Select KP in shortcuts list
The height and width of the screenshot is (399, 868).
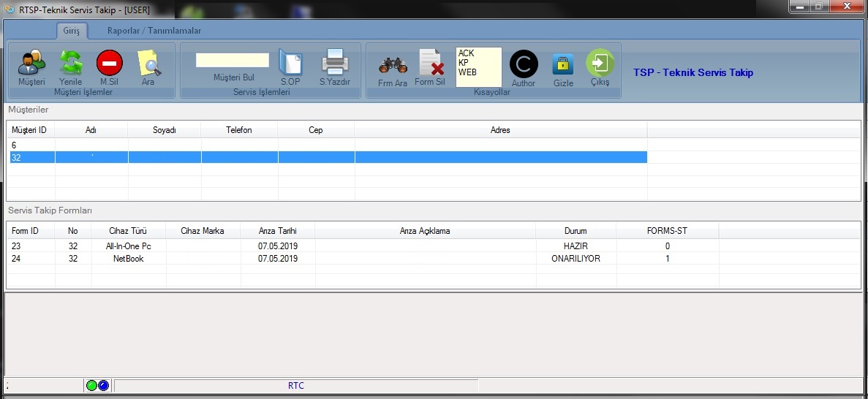point(464,63)
